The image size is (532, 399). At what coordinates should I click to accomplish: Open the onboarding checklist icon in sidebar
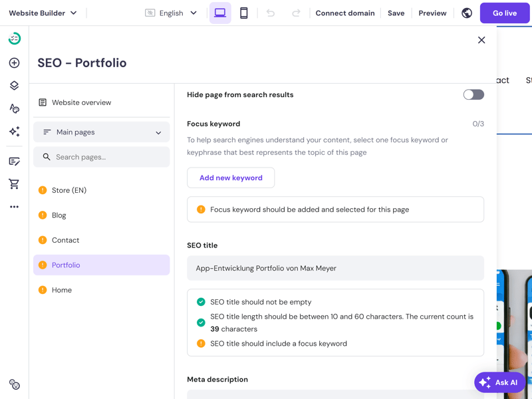(14, 39)
